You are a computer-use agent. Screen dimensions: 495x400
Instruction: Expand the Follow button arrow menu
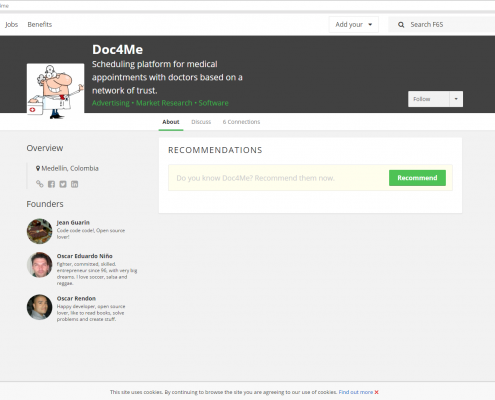[x=456, y=99]
